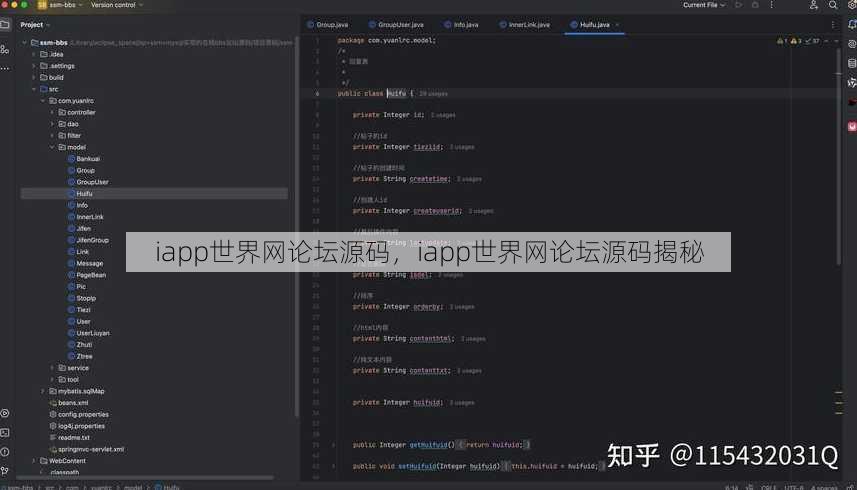The image size is (857, 490).
Task: Expand the WebContent folder
Action: tap(34, 461)
